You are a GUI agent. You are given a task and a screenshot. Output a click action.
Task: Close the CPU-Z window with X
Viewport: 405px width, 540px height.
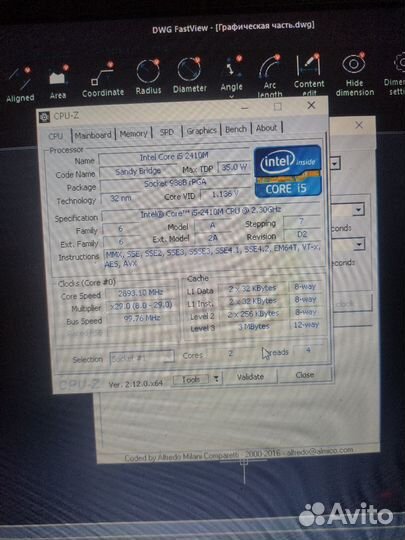[x=311, y=105]
